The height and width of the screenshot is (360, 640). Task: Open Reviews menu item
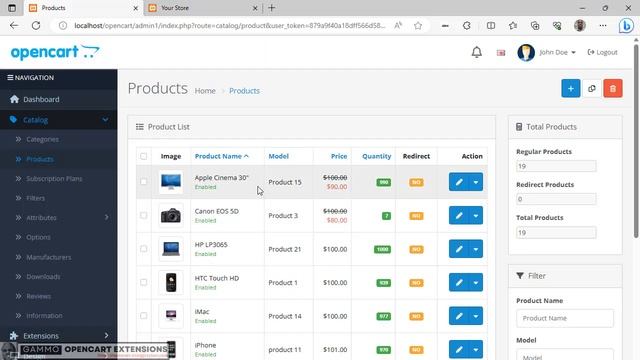(x=58, y=296)
